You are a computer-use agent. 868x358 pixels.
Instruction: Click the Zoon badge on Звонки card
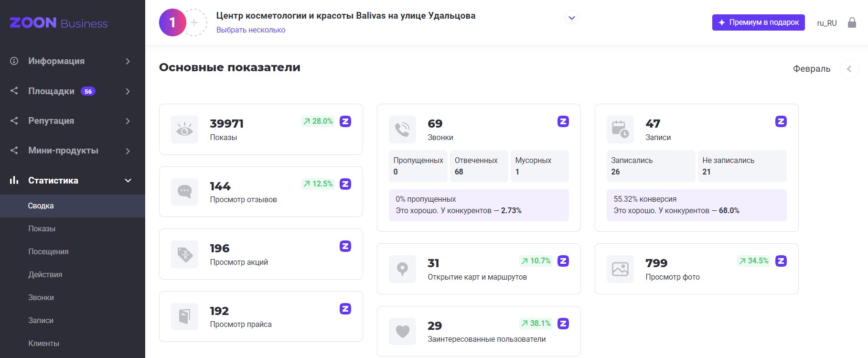tap(563, 121)
